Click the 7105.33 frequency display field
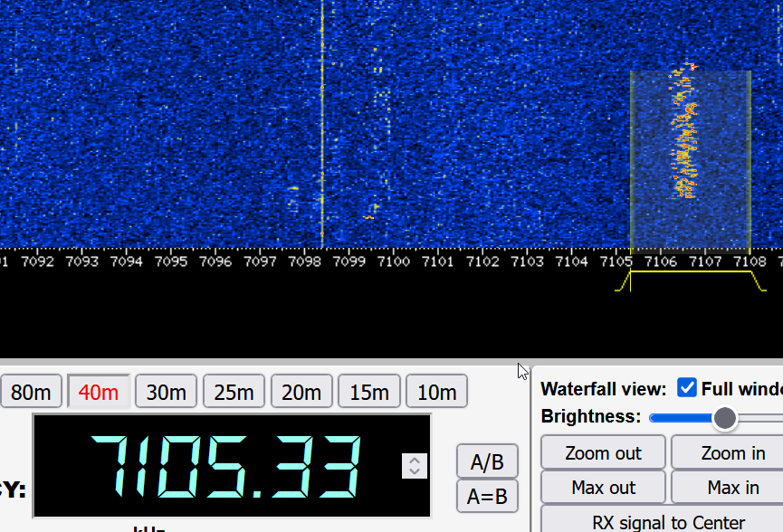 (x=231, y=466)
